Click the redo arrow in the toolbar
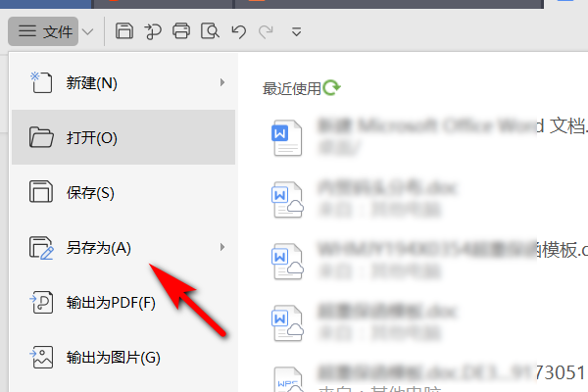This screenshot has height=392, width=588. pyautogui.click(x=266, y=31)
